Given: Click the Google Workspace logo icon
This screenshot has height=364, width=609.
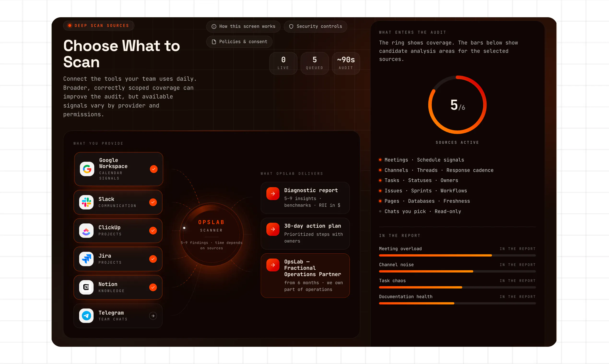Looking at the screenshot, I should coord(87,169).
